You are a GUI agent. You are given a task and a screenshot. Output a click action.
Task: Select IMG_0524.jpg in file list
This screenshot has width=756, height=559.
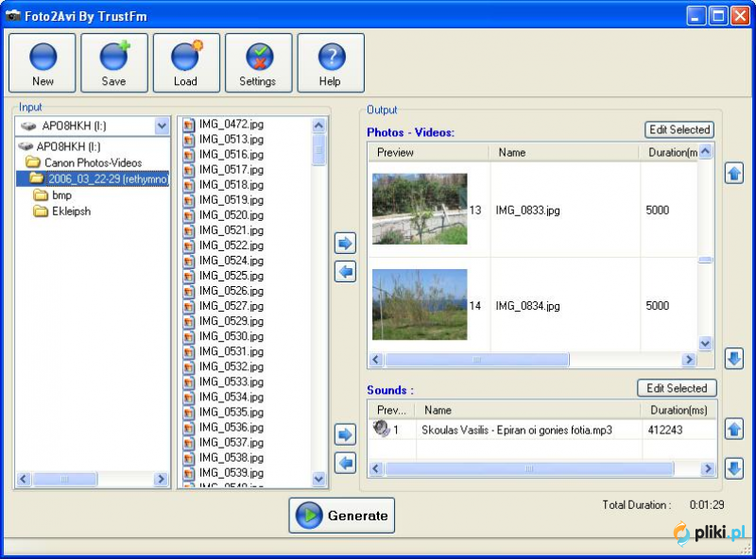(x=232, y=261)
